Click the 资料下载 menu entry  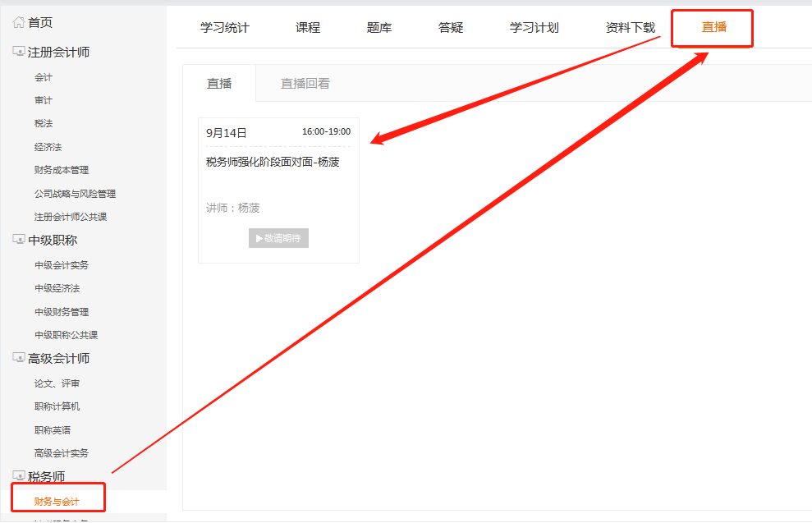point(628,27)
